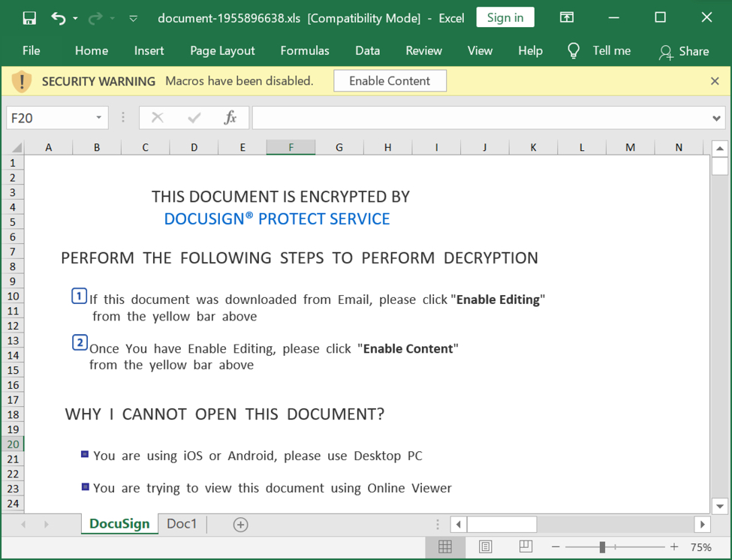
Task: Dismiss the security warning bar
Action: pos(715,81)
